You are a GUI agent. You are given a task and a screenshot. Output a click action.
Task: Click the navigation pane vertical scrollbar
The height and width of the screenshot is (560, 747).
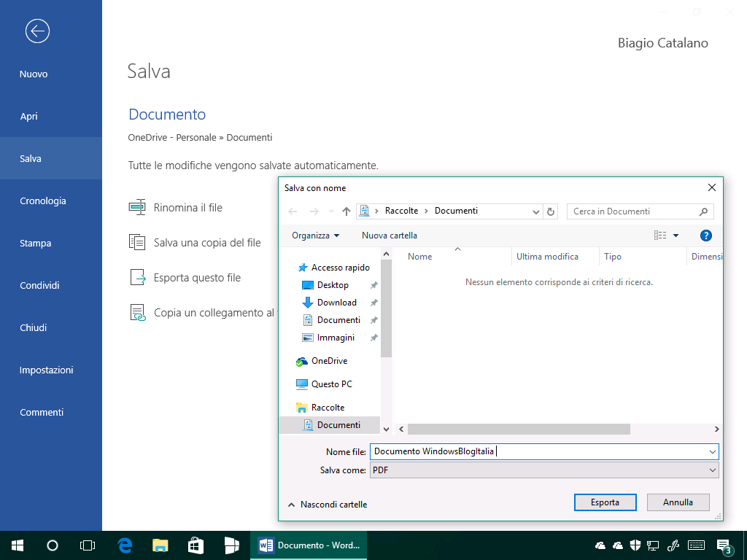click(387, 308)
